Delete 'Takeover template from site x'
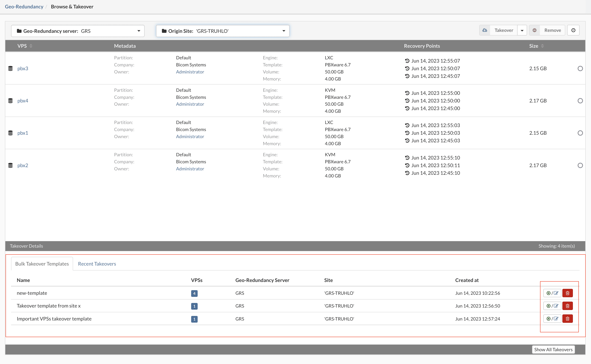591x364 pixels. coord(567,306)
